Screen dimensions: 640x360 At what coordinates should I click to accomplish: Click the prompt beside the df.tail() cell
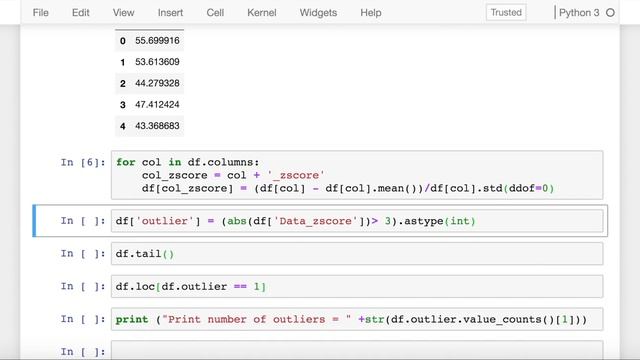pos(83,253)
